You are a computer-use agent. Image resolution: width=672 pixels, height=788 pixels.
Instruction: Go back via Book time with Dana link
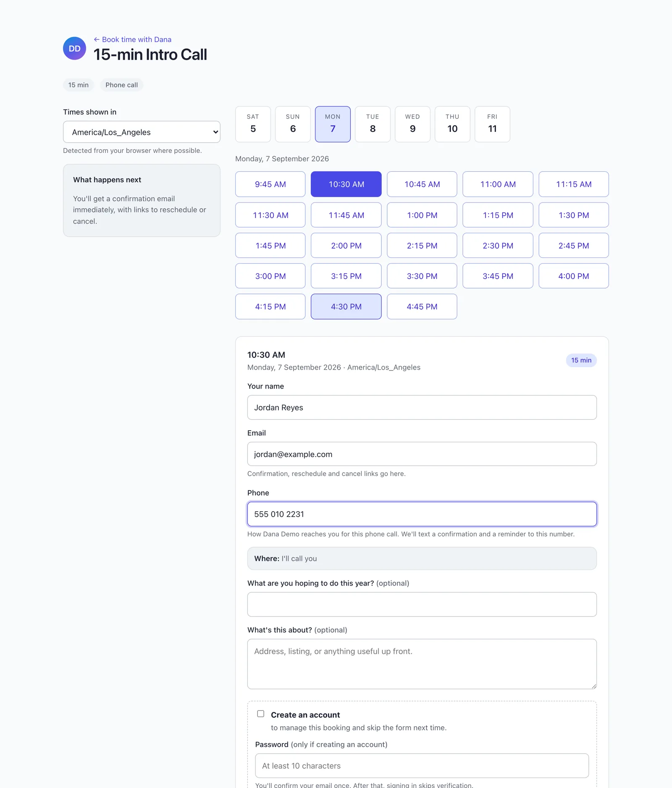click(132, 39)
